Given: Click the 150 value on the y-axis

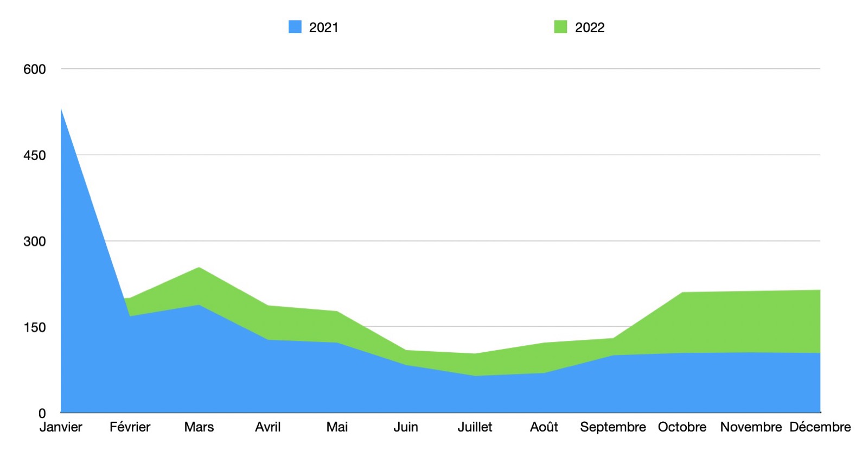Looking at the screenshot, I should 34,327.
